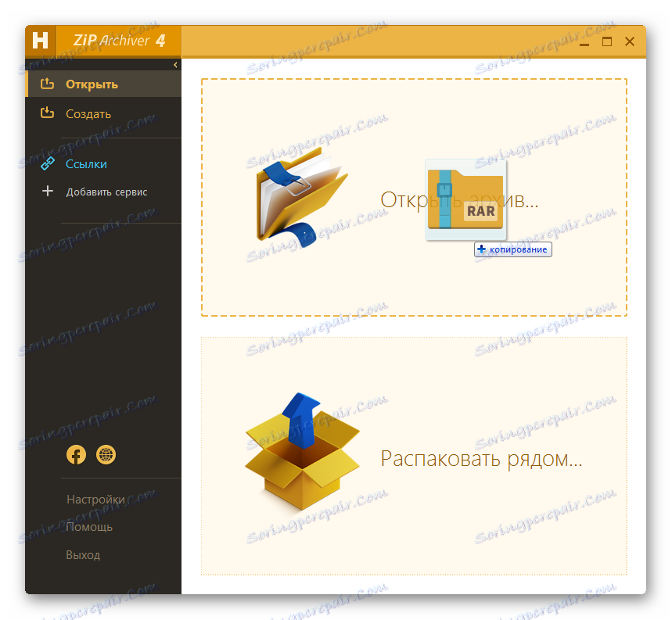Close the ZiP Archiver window
The width and height of the screenshot is (672, 620).
630,41
